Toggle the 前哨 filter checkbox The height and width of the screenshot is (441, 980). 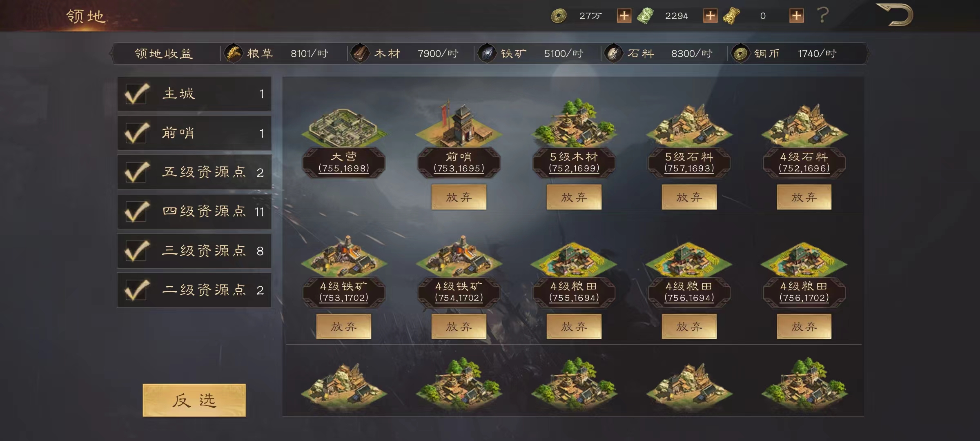136,133
